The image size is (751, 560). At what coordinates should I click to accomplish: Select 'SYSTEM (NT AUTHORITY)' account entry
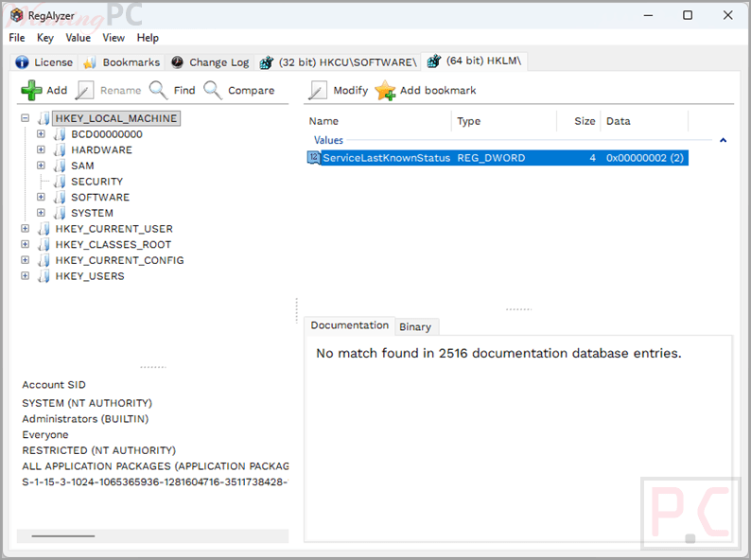tap(87, 403)
